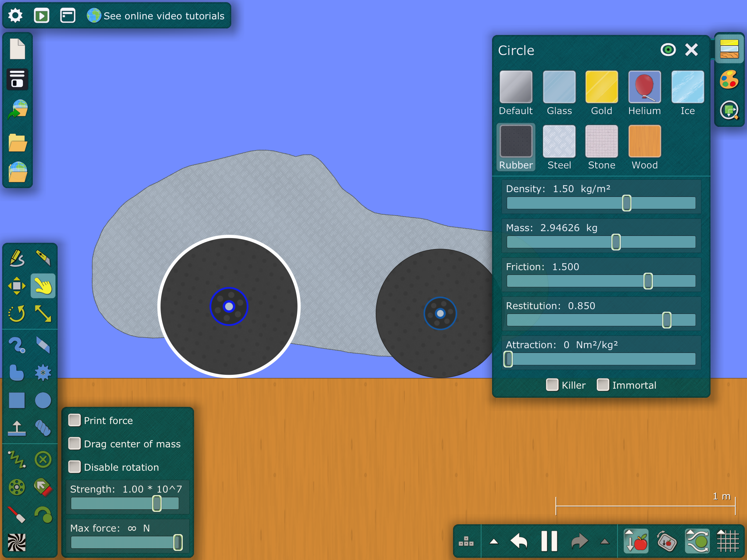747x560 pixels.
Task: Select the Spring tool icon
Action: (x=17, y=459)
